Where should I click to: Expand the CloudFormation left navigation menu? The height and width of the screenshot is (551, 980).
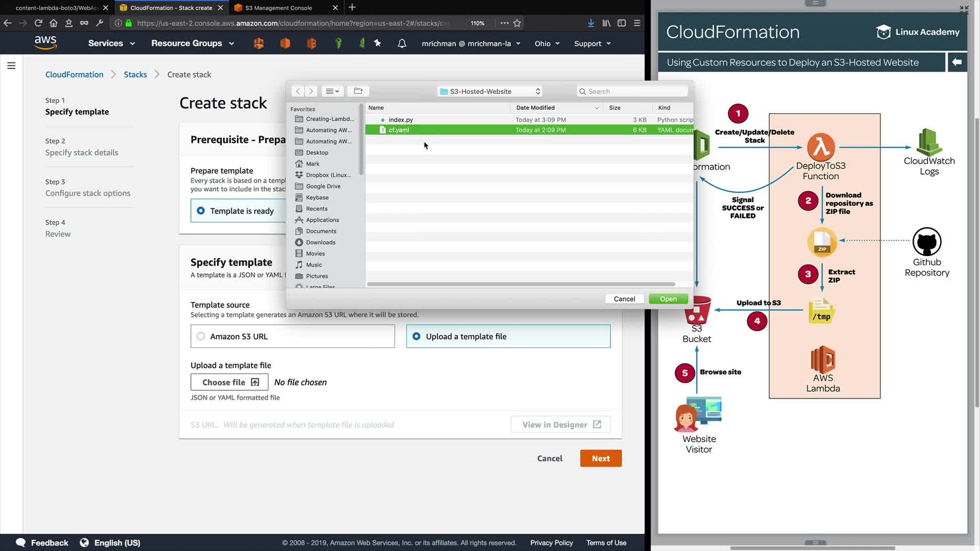(11, 66)
